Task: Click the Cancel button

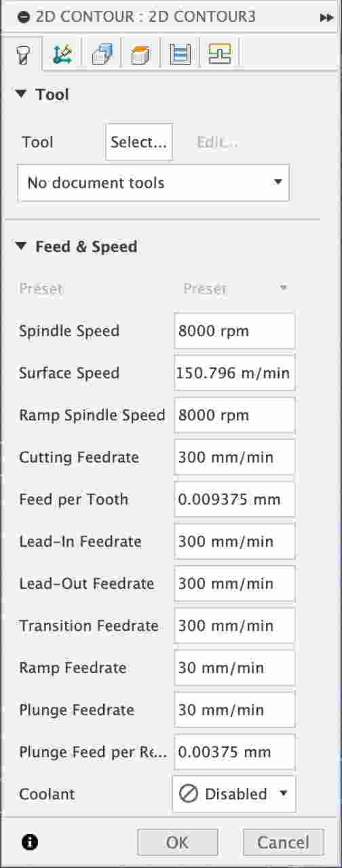Action: point(284,842)
